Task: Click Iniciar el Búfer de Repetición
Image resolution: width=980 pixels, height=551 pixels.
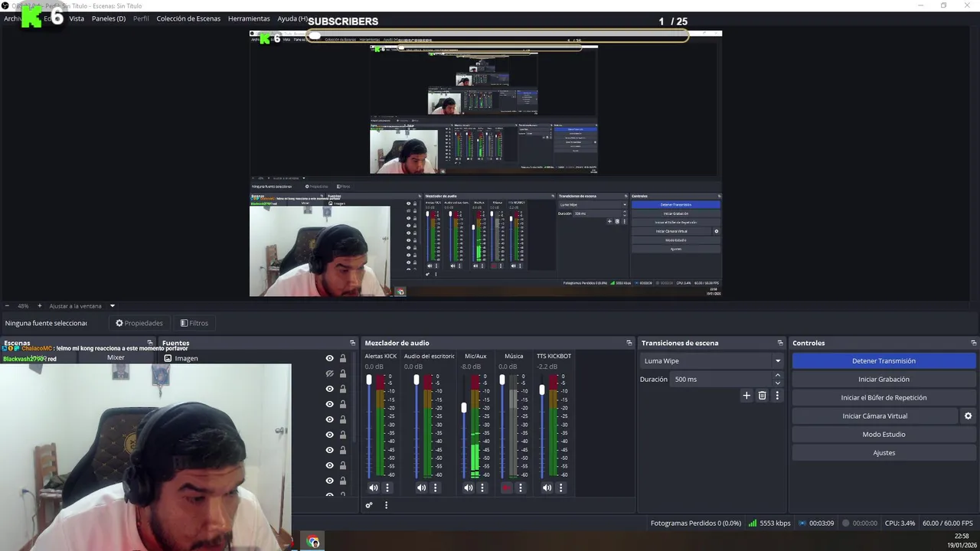Action: pyautogui.click(x=884, y=398)
